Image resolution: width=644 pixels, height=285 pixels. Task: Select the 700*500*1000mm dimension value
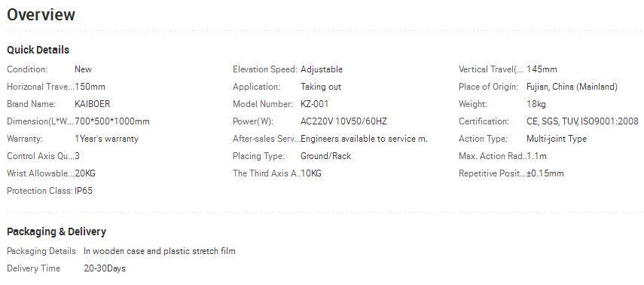tap(112, 121)
